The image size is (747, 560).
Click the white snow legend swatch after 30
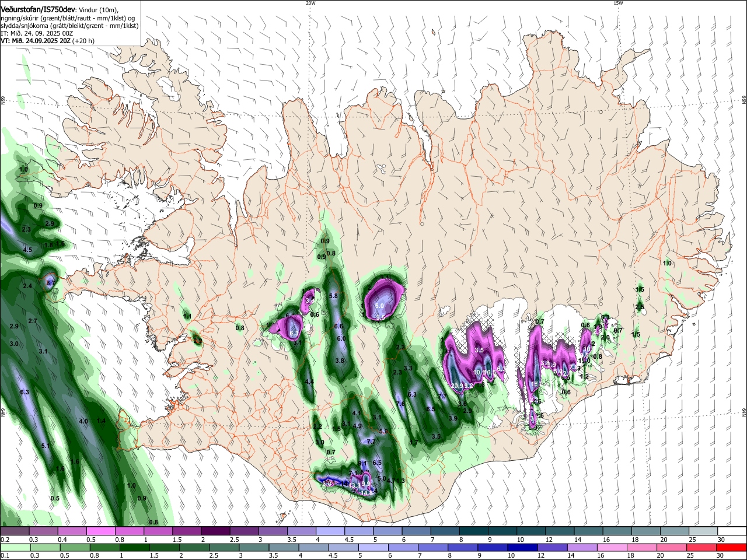tap(731, 531)
